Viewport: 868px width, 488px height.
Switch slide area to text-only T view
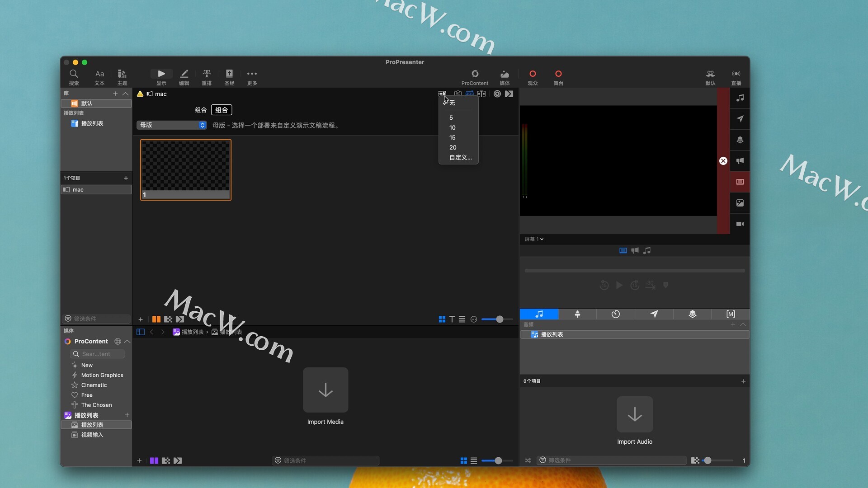click(452, 319)
